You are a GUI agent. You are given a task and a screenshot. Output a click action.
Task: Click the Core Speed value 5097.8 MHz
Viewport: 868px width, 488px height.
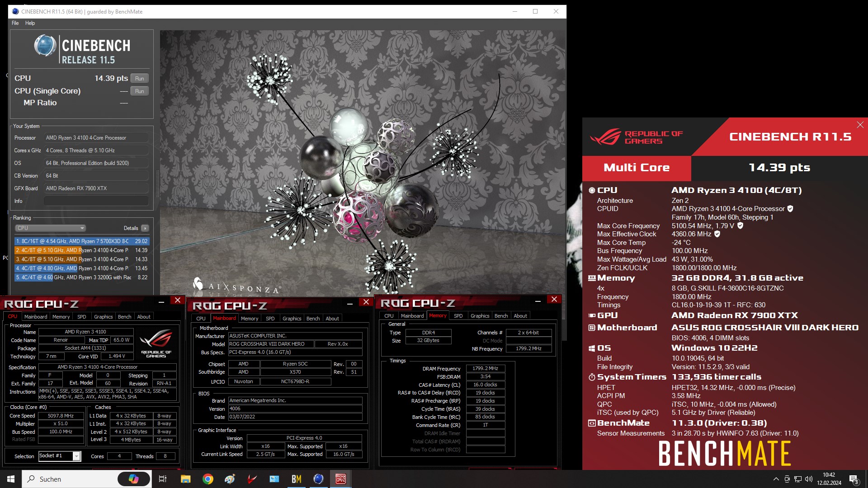point(61,416)
